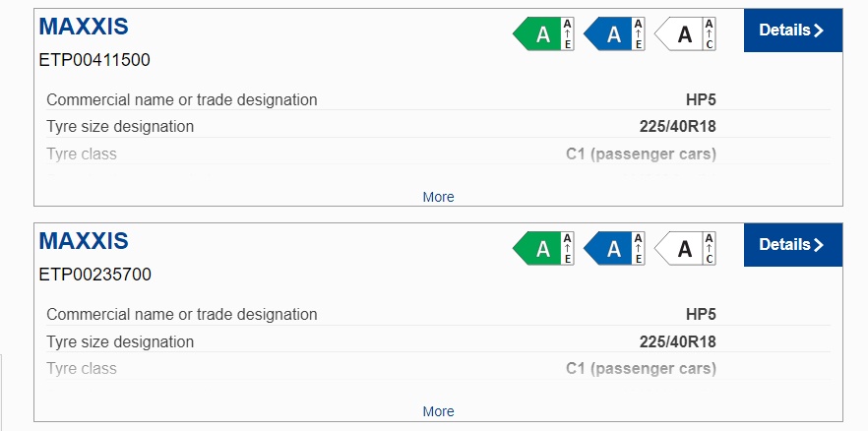Click MAXXIS heading above ETP00235700

(x=84, y=241)
